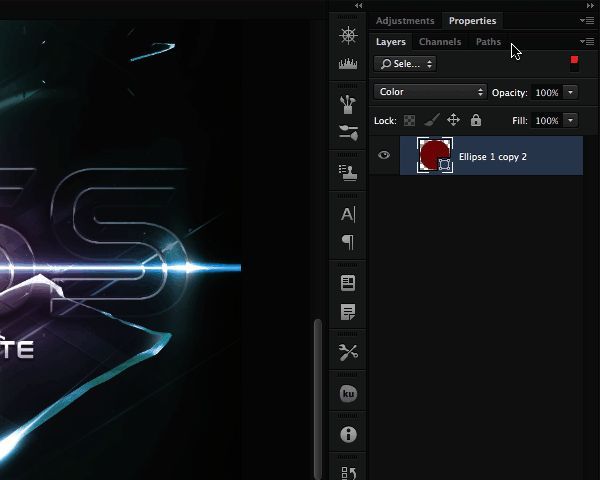Open the Layers panel flyout menu
Screen dimensions: 600x480
tap(588, 42)
